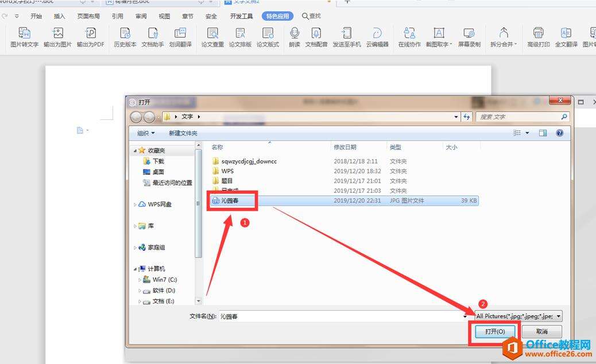The image size is (596, 364).
Task: Select the 文档 (E:) drive
Action: click(x=158, y=301)
